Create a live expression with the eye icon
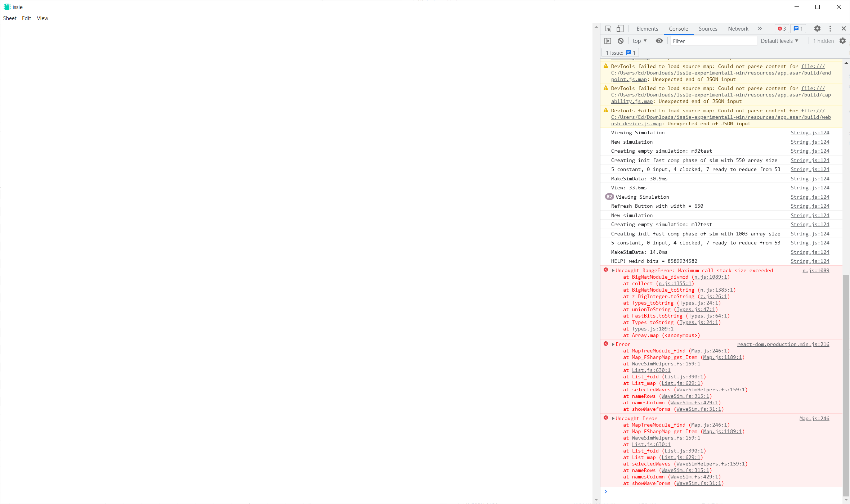This screenshot has width=850, height=504. [659, 41]
